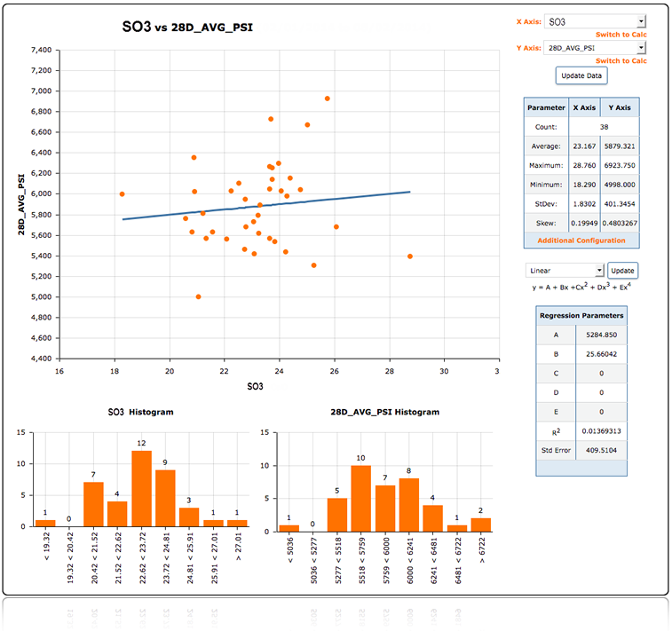Expand the Linear regression type dropdown
672x631 pixels.
(x=565, y=270)
